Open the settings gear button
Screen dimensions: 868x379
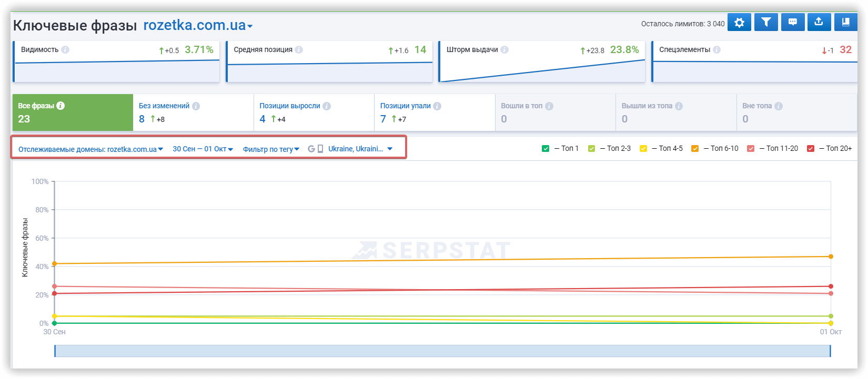739,22
